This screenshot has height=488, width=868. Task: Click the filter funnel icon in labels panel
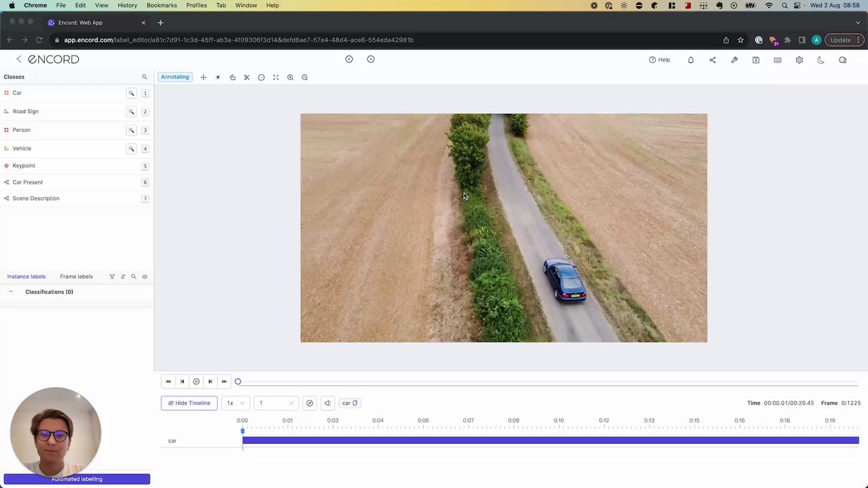[112, 277]
